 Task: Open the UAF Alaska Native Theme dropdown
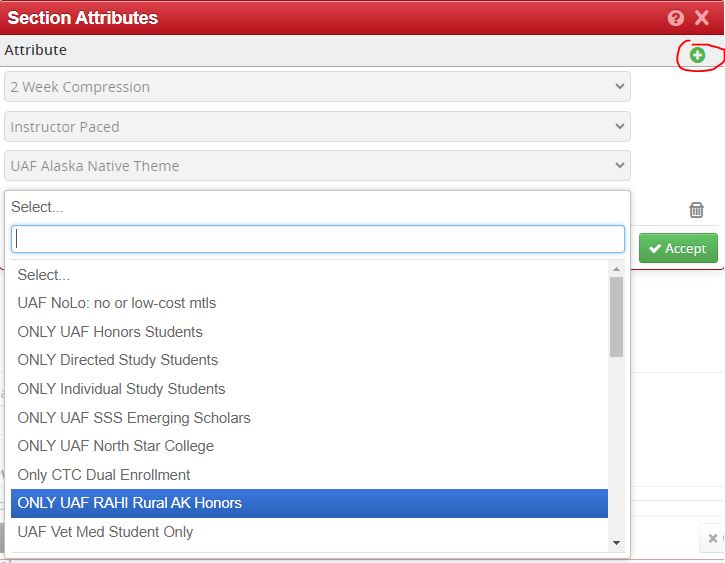pyautogui.click(x=317, y=166)
